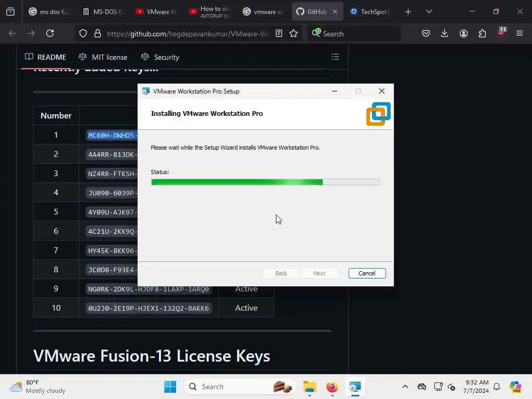Toggle reader view icon in address bar
532x399 pixels.
[279, 33]
